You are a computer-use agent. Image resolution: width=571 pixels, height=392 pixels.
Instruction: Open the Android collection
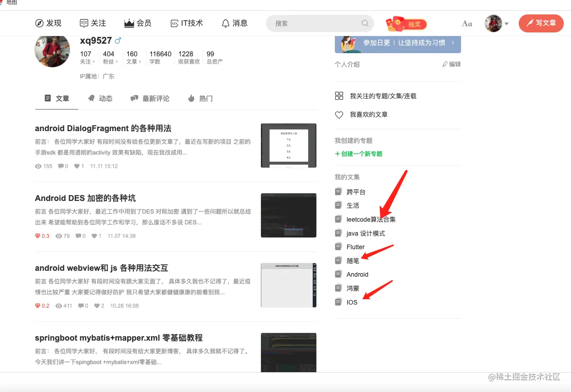357,274
